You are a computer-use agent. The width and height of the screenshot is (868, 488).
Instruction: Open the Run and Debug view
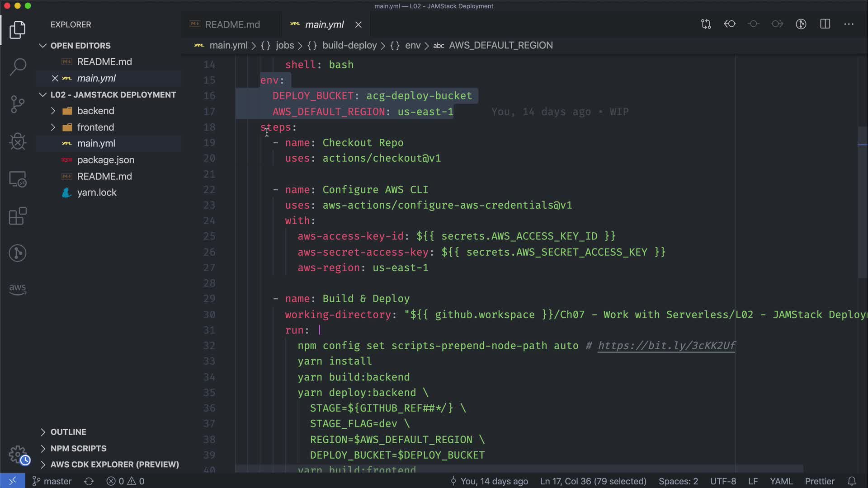pos(18,141)
